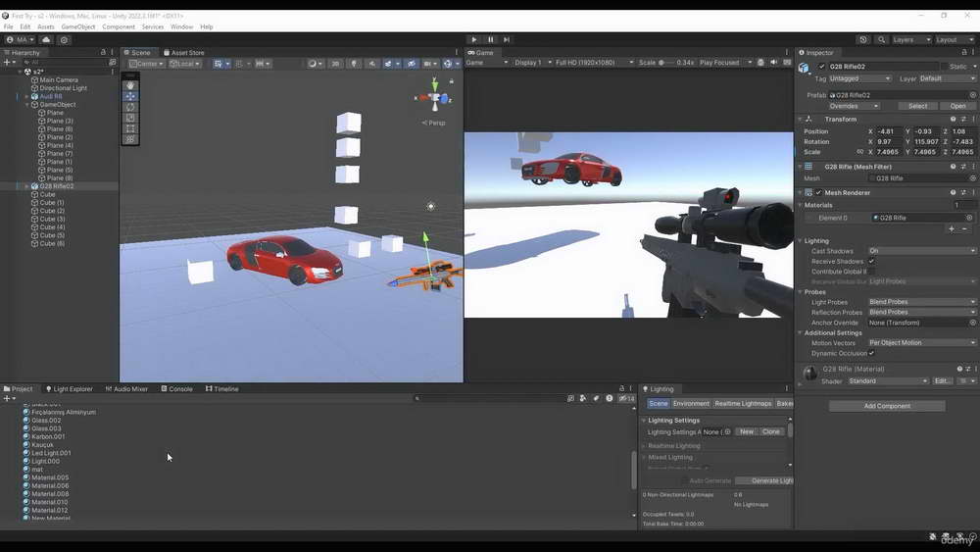Click the Mesh Filter help icon

pos(954,167)
